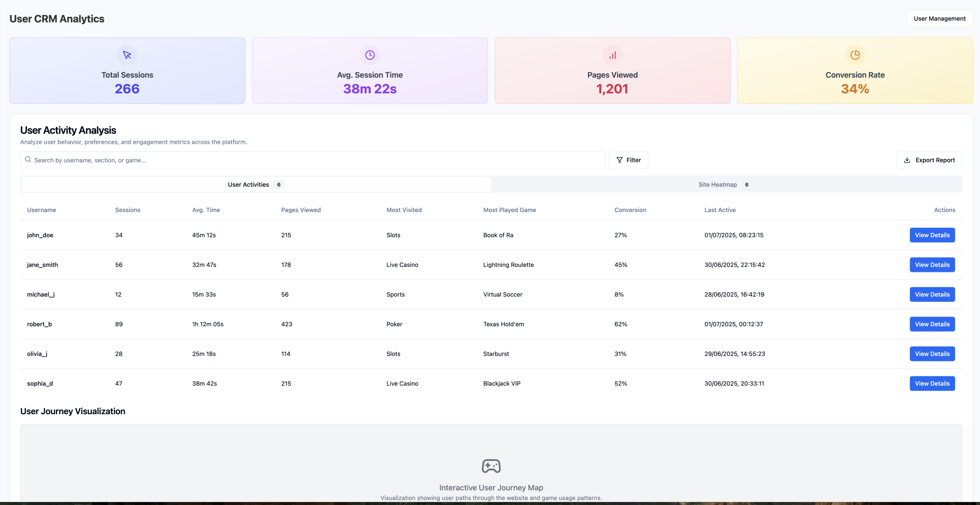The width and height of the screenshot is (980, 505).
Task: Click the funnel icon on the Filter button
Action: point(619,160)
